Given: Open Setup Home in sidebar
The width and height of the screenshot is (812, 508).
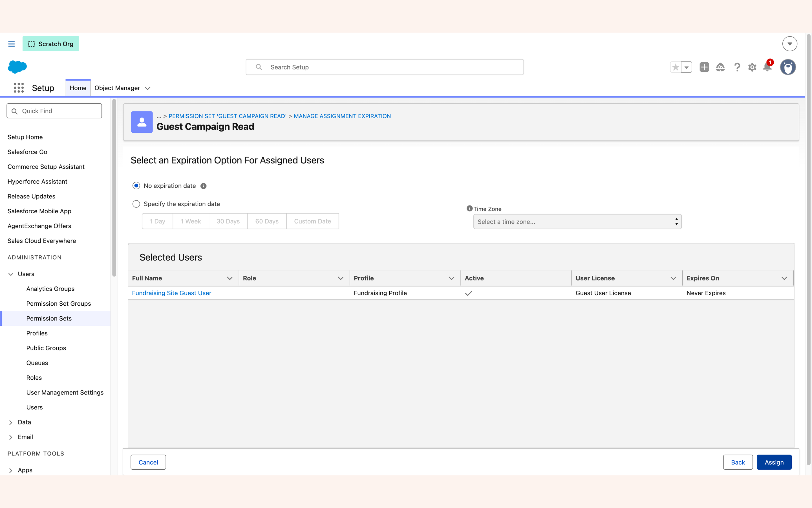Looking at the screenshot, I should pyautogui.click(x=25, y=137).
